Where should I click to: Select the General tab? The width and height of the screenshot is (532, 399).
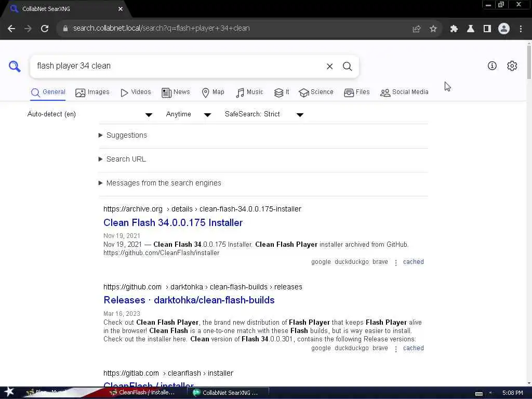coord(48,92)
